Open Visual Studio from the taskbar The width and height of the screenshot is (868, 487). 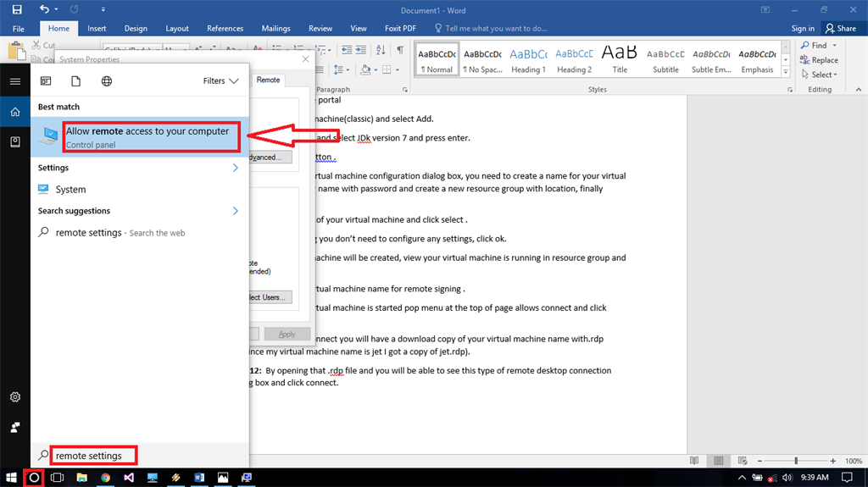click(x=129, y=477)
